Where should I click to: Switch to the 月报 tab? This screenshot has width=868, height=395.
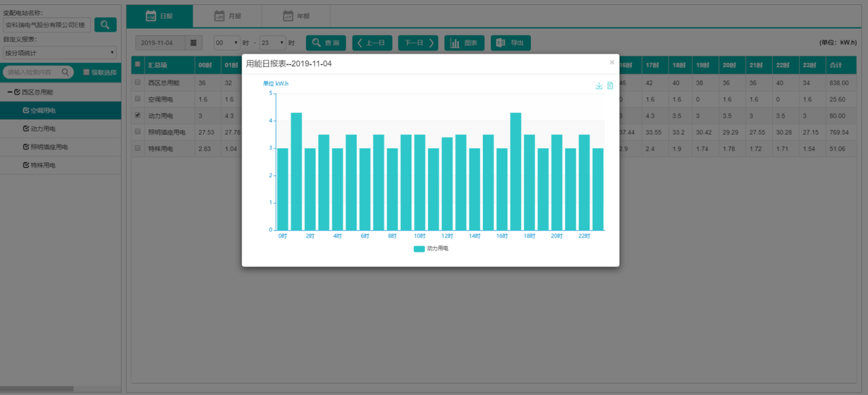click(228, 16)
